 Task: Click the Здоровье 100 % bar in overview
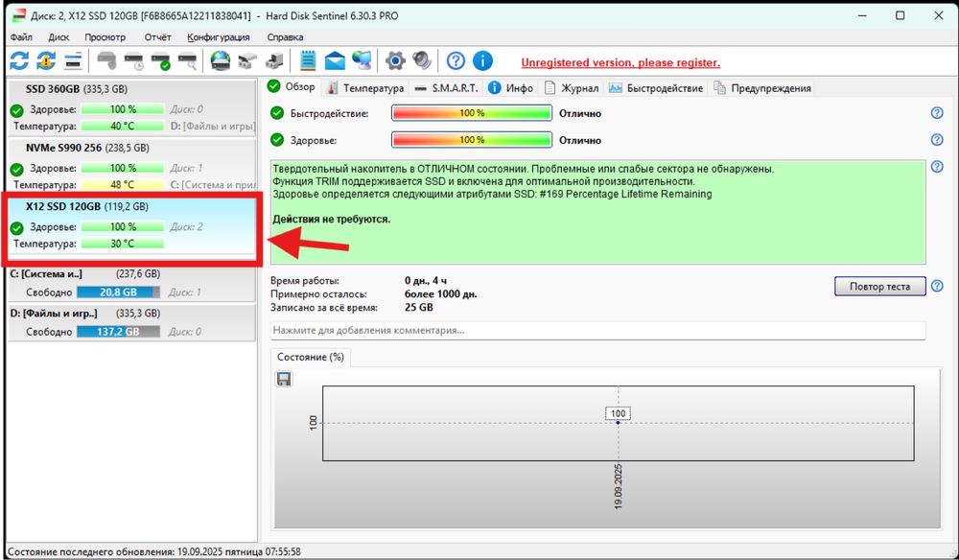tap(472, 140)
